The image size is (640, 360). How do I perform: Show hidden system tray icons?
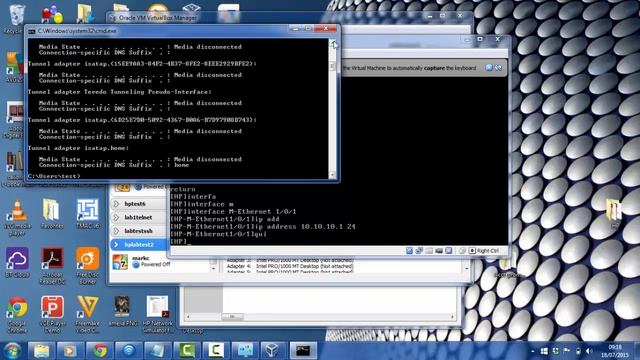(532, 351)
